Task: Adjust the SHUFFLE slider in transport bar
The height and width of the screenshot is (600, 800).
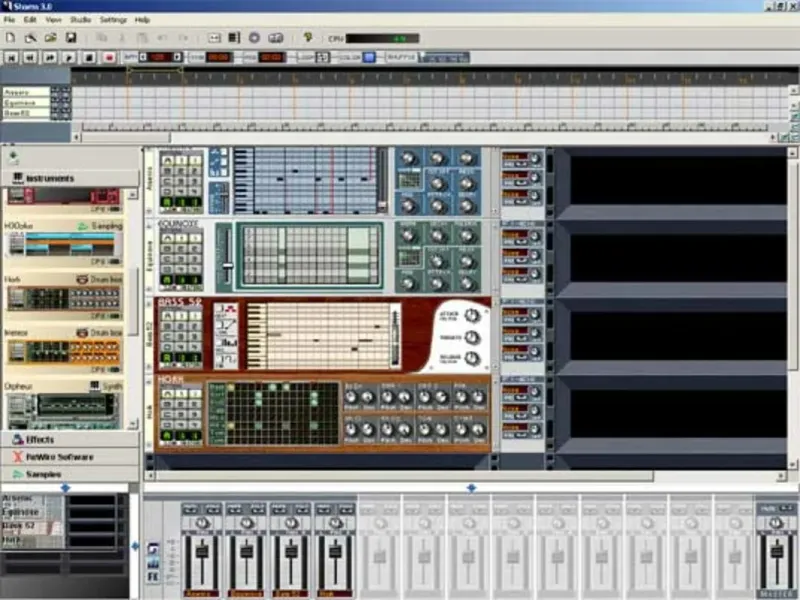Action: (x=443, y=57)
